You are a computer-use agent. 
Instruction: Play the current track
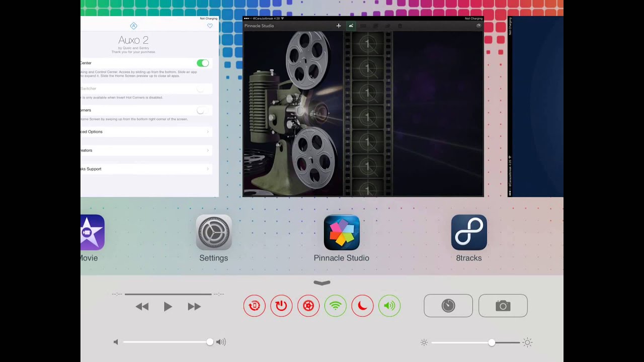[x=168, y=307]
